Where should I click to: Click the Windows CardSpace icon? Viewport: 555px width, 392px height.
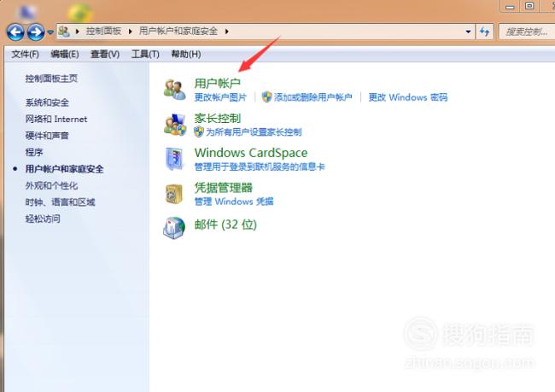(x=174, y=159)
